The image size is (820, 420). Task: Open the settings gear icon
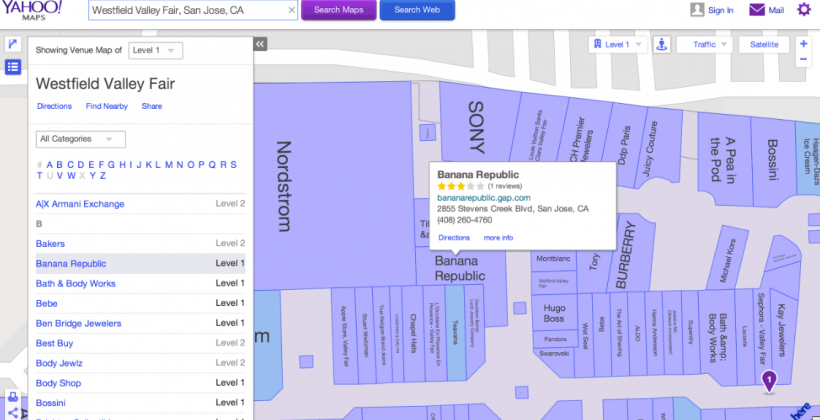tap(803, 9)
